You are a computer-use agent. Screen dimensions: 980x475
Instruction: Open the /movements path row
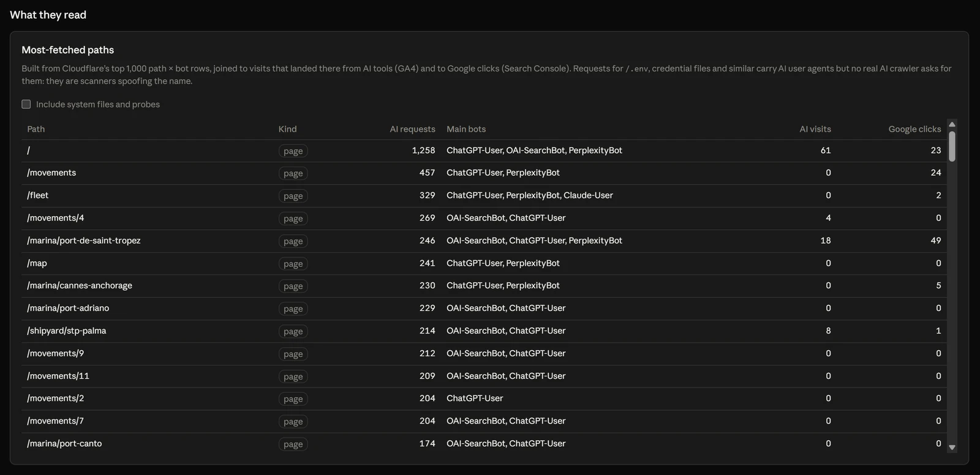pos(484,173)
